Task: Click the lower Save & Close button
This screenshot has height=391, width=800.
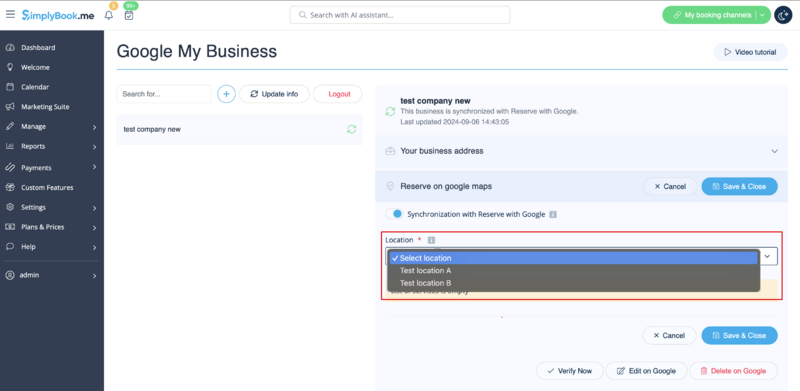Action: (739, 335)
